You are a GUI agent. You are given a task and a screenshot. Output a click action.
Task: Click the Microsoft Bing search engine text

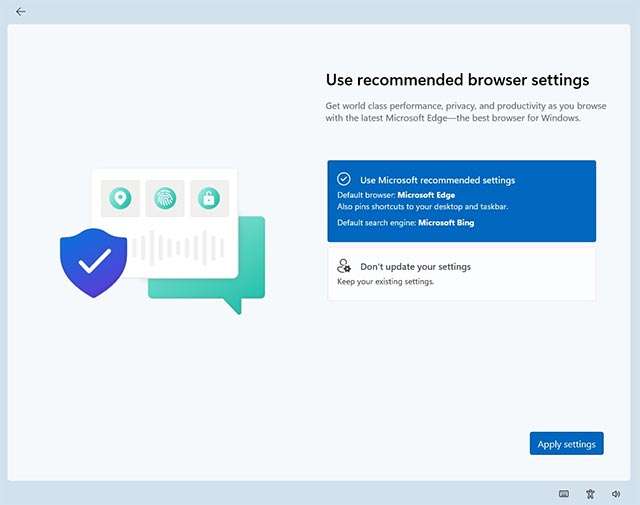tap(446, 223)
